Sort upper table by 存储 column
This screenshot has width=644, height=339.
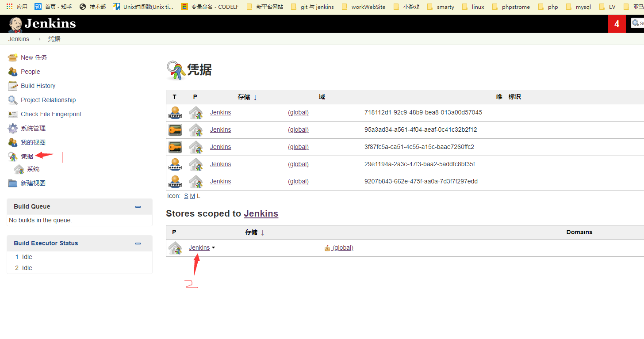pyautogui.click(x=247, y=97)
